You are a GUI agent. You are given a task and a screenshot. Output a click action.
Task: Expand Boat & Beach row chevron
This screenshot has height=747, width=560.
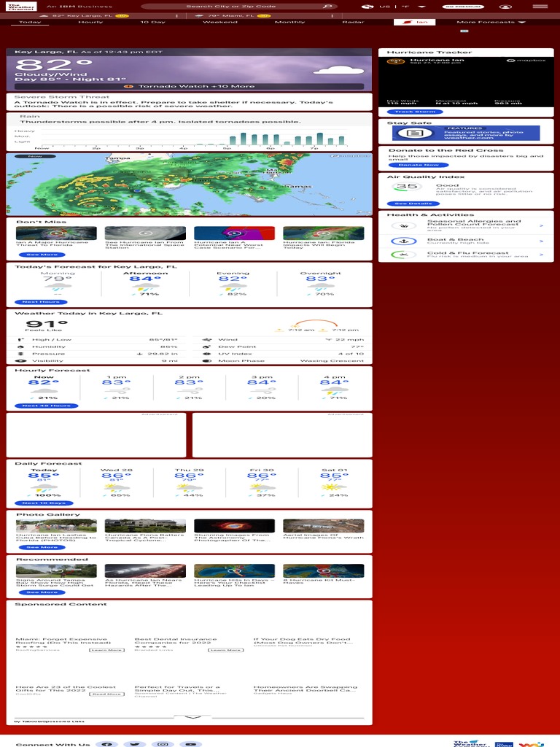pos(541,241)
